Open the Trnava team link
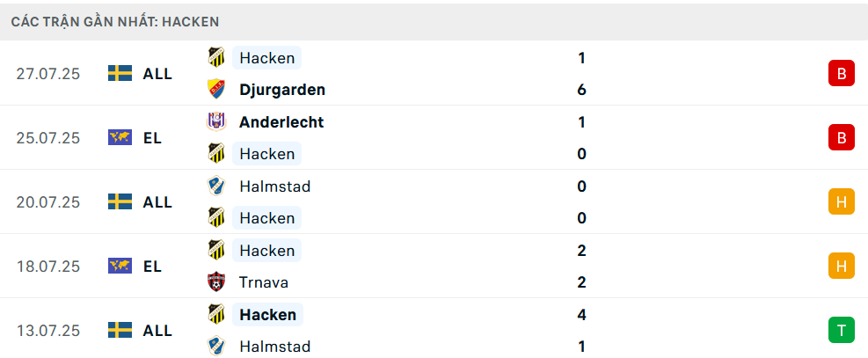 pos(264,282)
